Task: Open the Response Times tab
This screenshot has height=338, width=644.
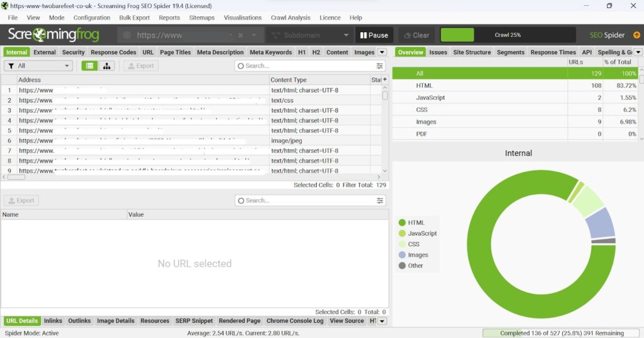Action: pyautogui.click(x=553, y=52)
